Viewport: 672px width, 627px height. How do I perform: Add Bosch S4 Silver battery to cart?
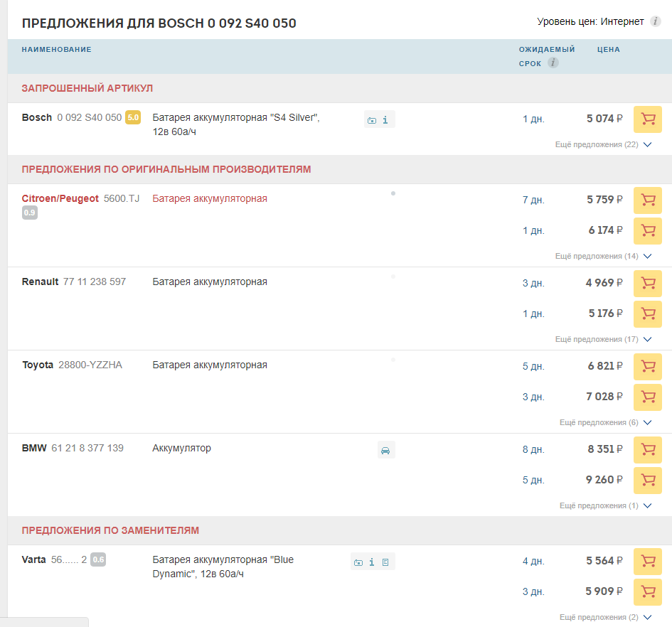pyautogui.click(x=647, y=119)
